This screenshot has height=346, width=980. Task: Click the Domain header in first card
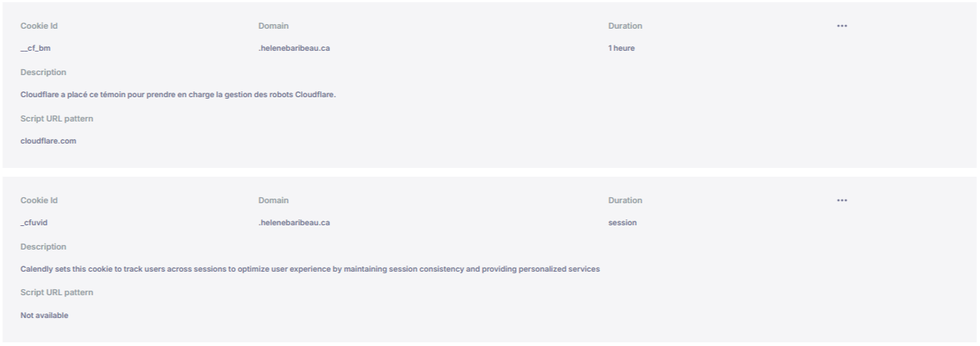[273, 26]
